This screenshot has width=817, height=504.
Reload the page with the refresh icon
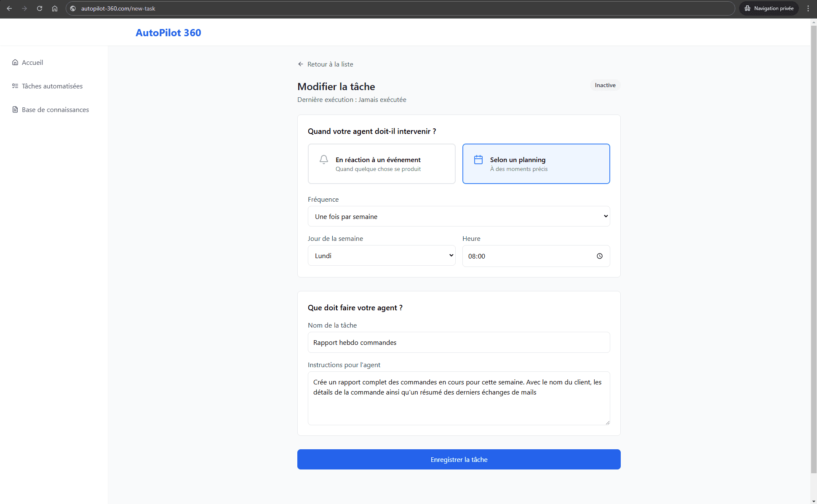click(40, 8)
